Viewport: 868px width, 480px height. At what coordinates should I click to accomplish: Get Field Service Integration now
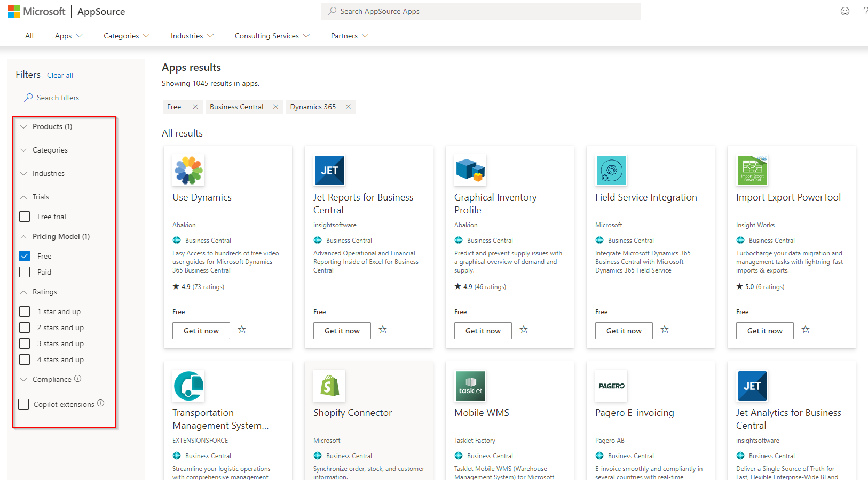624,331
